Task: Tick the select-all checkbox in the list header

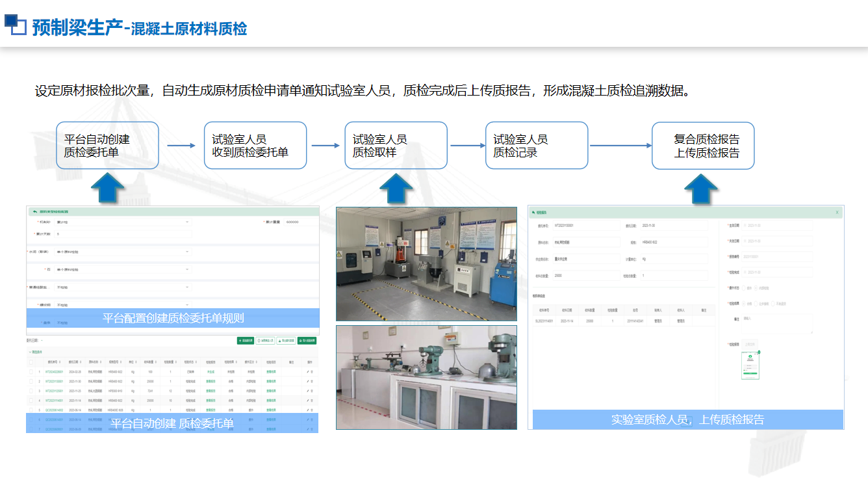Action: coord(31,362)
